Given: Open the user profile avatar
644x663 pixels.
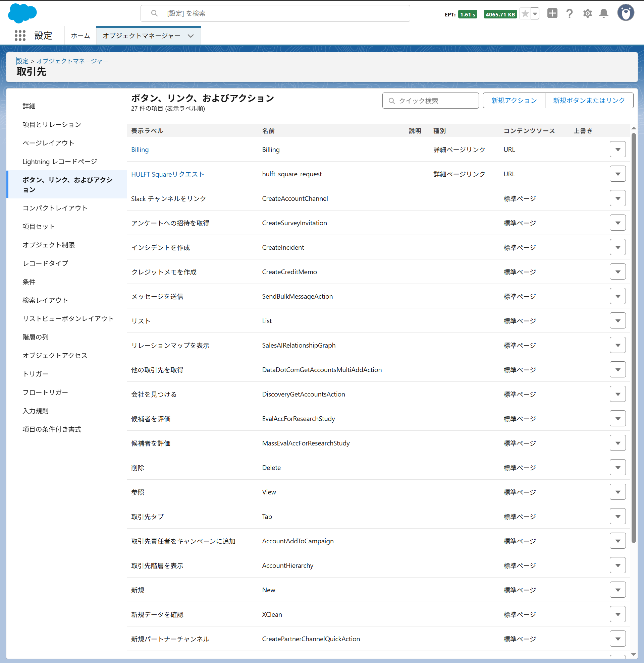Looking at the screenshot, I should (626, 13).
